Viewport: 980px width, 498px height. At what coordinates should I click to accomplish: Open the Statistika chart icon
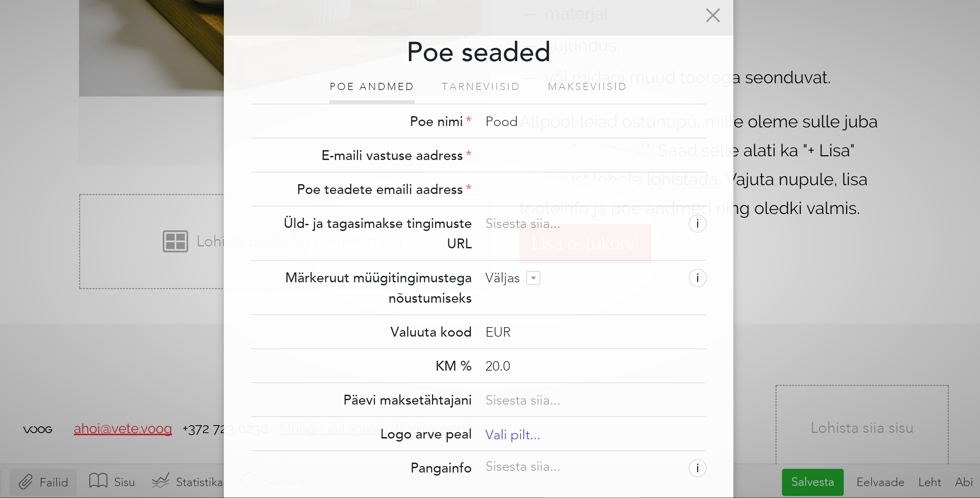pyautogui.click(x=161, y=481)
